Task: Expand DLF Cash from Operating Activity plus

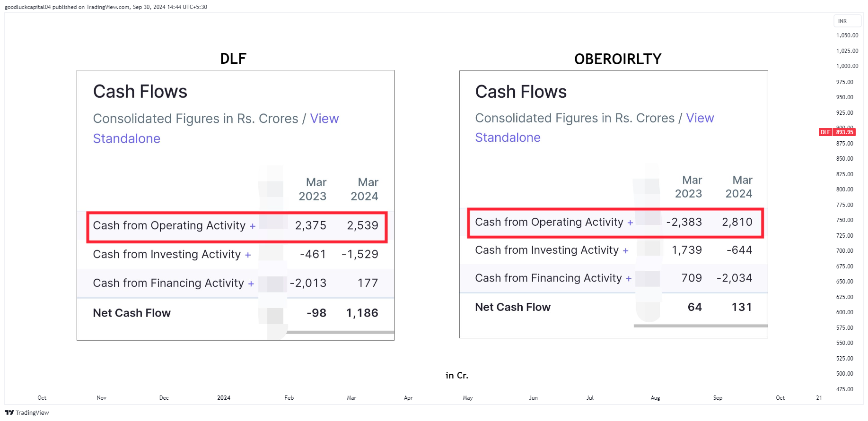Action: [x=253, y=226]
